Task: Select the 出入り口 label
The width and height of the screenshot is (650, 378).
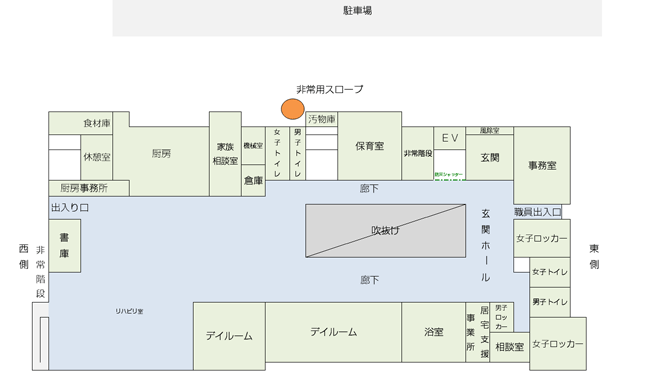Action: coord(70,208)
